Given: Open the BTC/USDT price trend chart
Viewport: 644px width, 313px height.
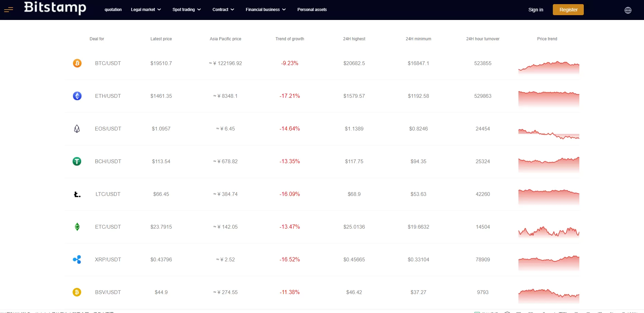Looking at the screenshot, I should click(549, 67).
